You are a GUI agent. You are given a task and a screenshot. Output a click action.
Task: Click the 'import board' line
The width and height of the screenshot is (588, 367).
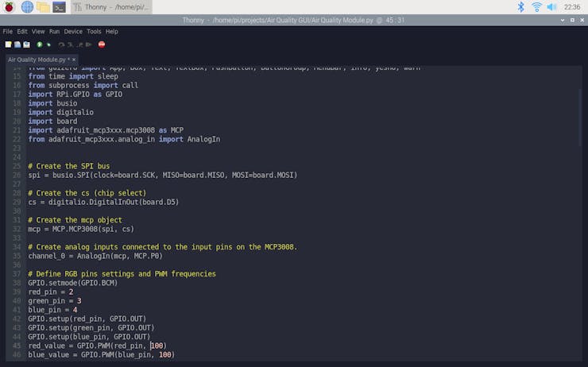53,121
